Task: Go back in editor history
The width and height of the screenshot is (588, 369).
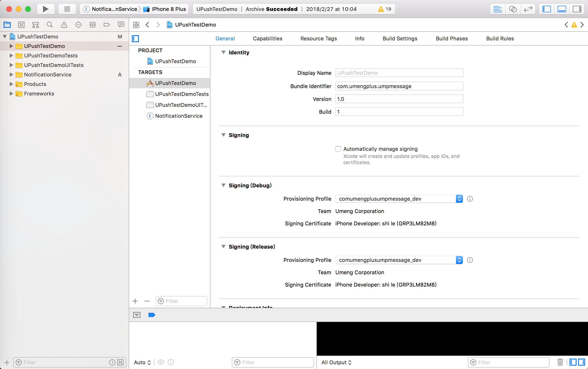Action: pyautogui.click(x=147, y=25)
